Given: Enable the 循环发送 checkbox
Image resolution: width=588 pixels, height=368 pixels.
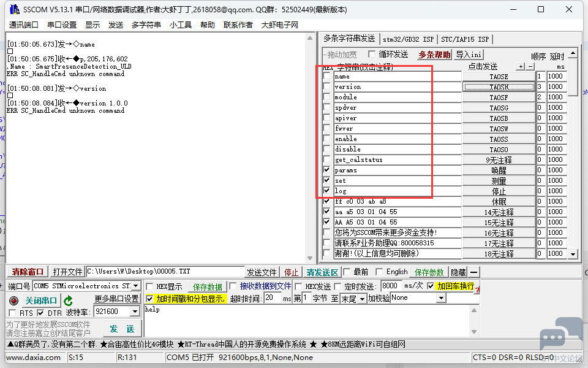Looking at the screenshot, I should pos(371,55).
